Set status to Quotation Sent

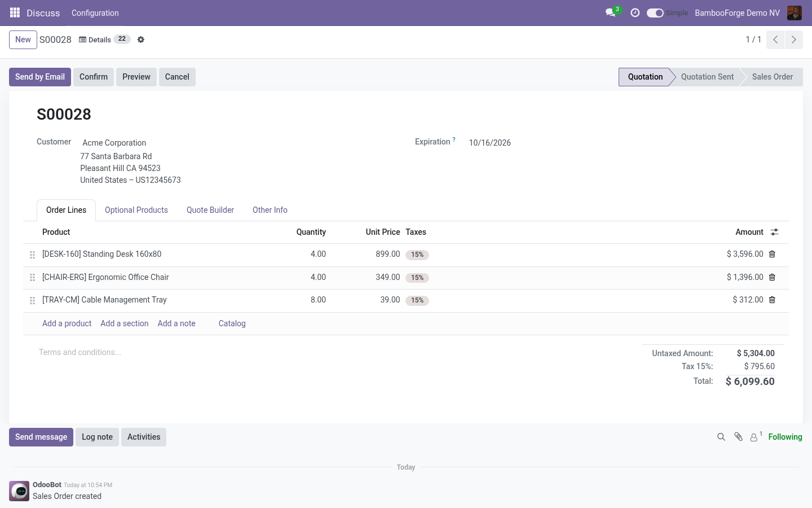(x=707, y=77)
